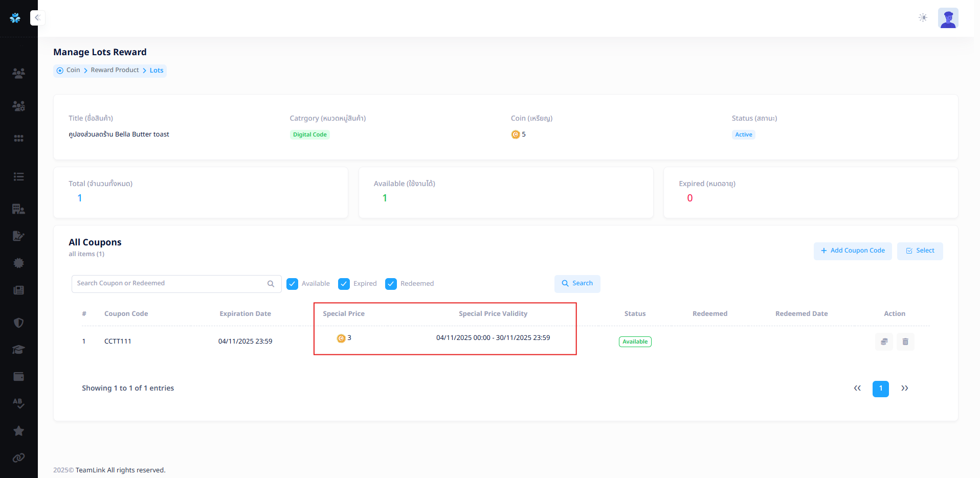Go to the next page of coupons

[904, 389]
